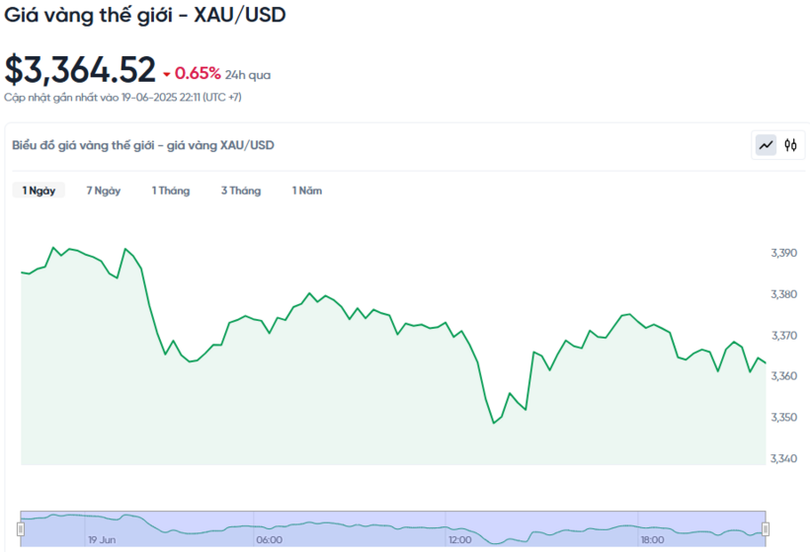Viewport: 810px width, 552px height.
Task: Show the 3 Tháng price chart
Action: click(240, 190)
